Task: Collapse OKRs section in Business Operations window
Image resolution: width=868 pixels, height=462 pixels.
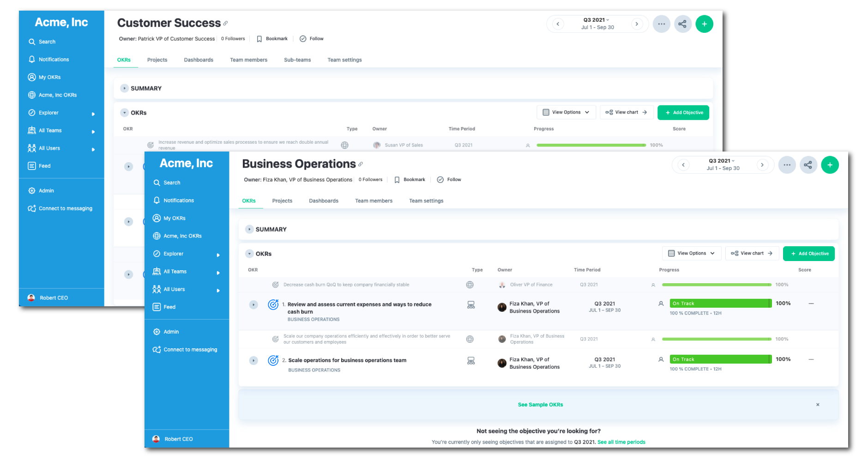Action: tap(249, 254)
